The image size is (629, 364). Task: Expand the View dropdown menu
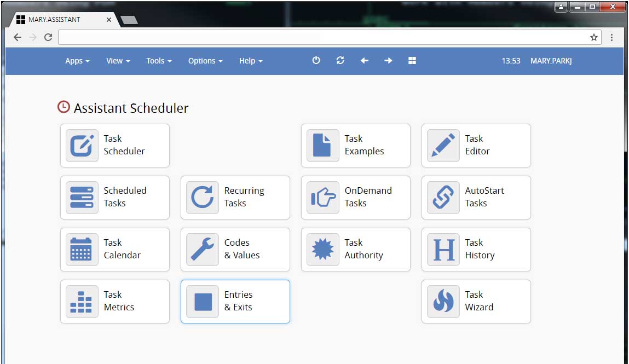(x=118, y=61)
